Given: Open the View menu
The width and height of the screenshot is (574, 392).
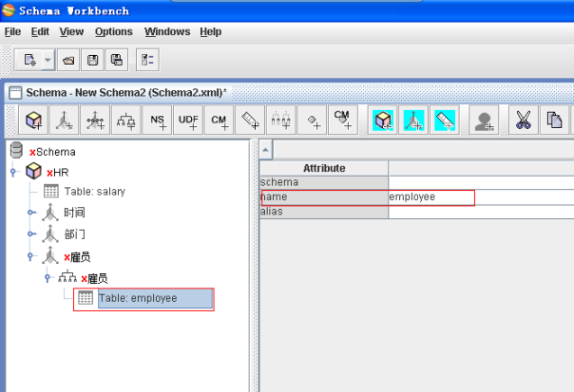Looking at the screenshot, I should click(71, 32).
